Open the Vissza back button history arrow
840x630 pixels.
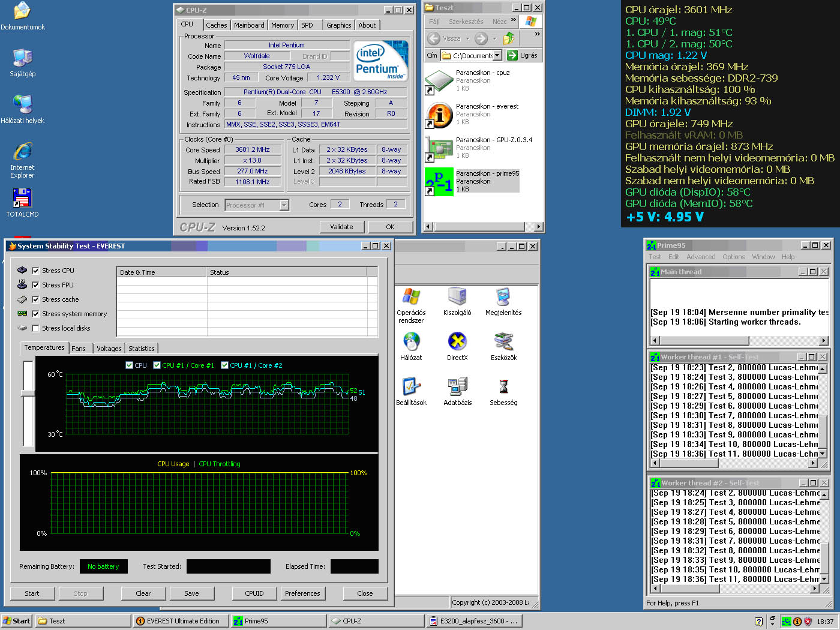coord(467,38)
